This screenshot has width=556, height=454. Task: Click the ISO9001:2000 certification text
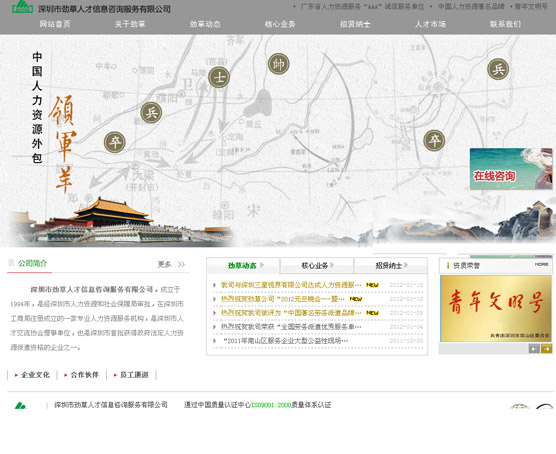click(271, 405)
